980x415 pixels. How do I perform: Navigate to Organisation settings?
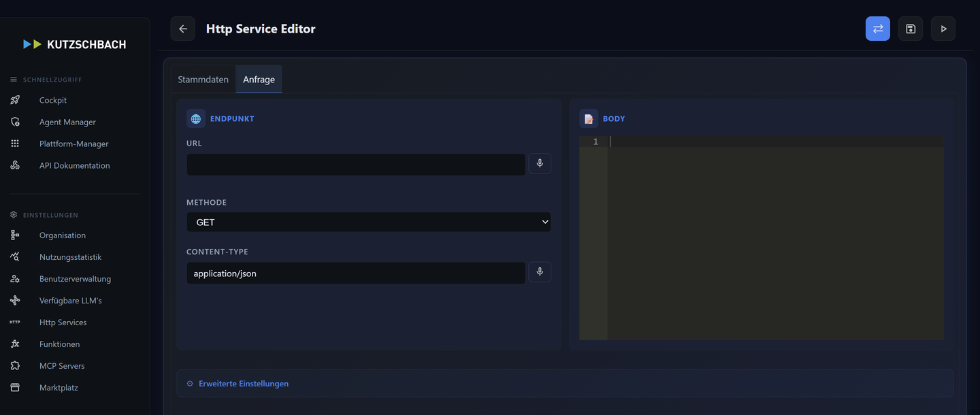[63, 235]
